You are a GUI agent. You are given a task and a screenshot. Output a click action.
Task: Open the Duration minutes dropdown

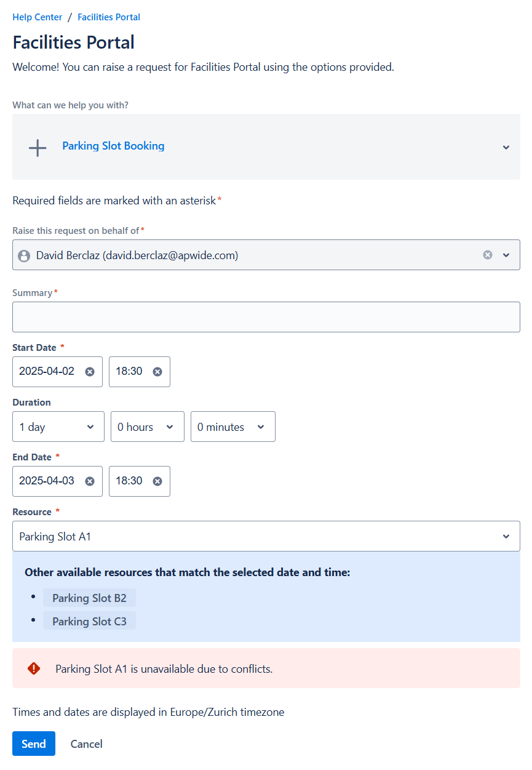(232, 427)
